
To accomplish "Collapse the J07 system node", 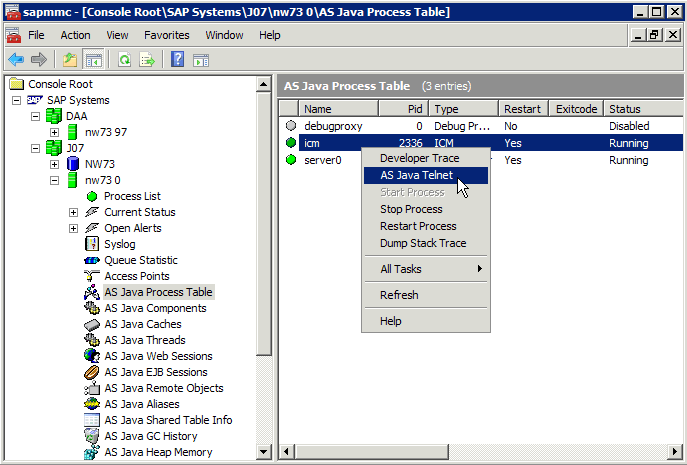I will [35, 148].
